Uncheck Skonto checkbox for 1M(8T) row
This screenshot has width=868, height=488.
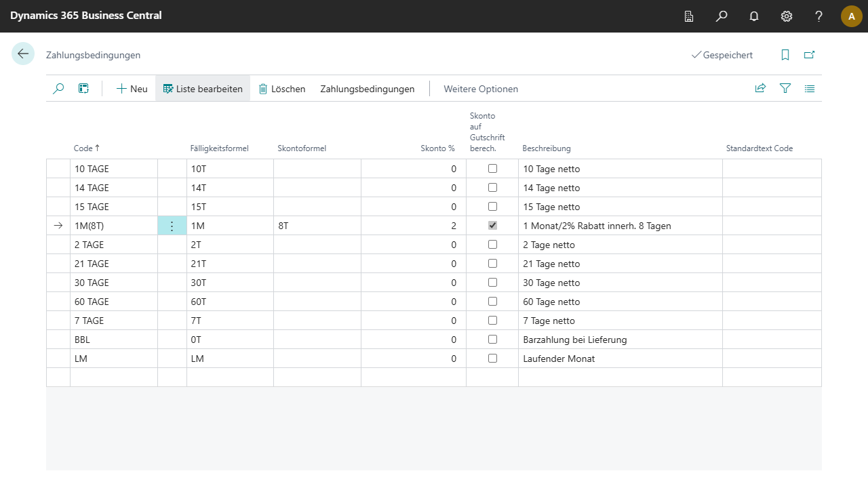point(492,226)
